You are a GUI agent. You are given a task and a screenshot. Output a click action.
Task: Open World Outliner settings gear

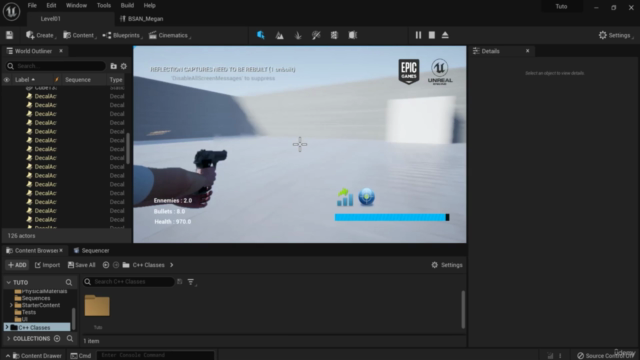tap(124, 66)
